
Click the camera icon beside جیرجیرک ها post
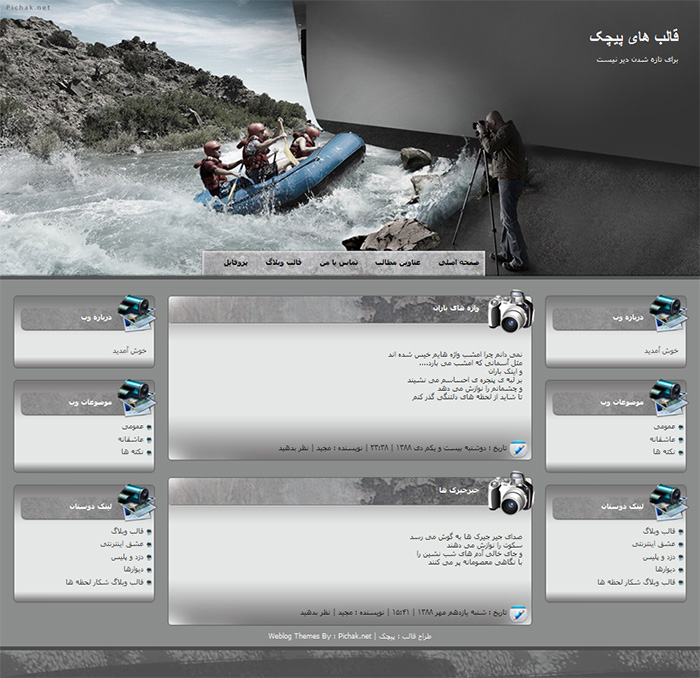coord(510,493)
